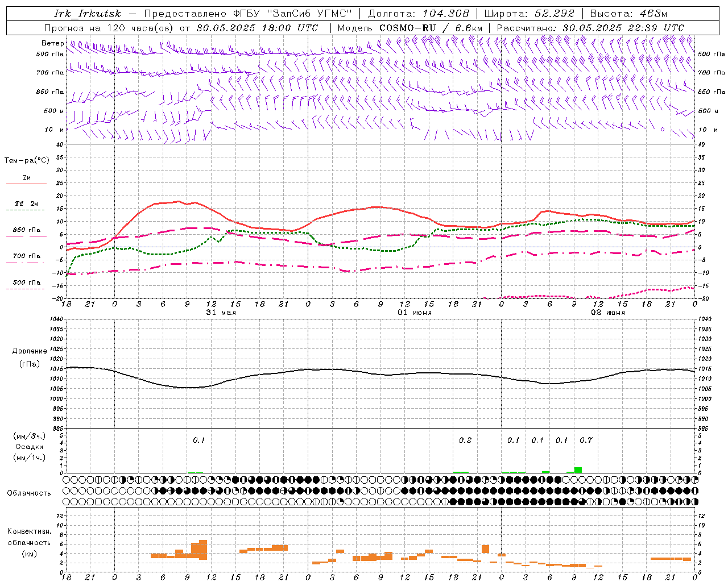Viewport: 728px width, 582px height.
Task: Click the station name Irk_Irkutsk in the header
Action: tap(88, 14)
